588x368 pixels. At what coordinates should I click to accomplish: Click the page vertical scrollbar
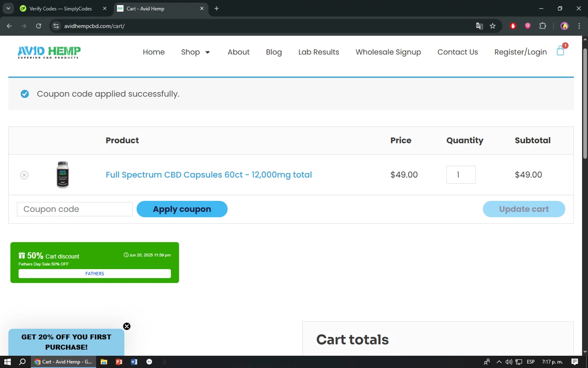pyautogui.click(x=585, y=104)
